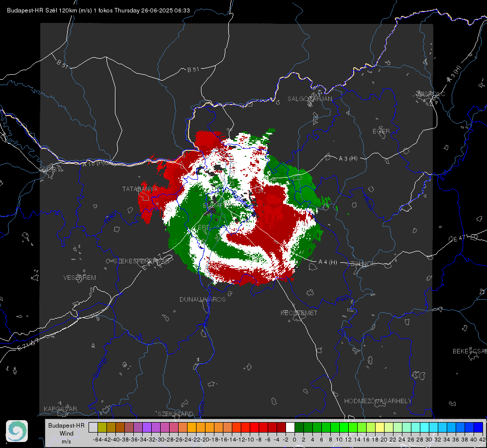Click the '0' legend value
Viewport: 487px width, 448px height.
point(294,440)
